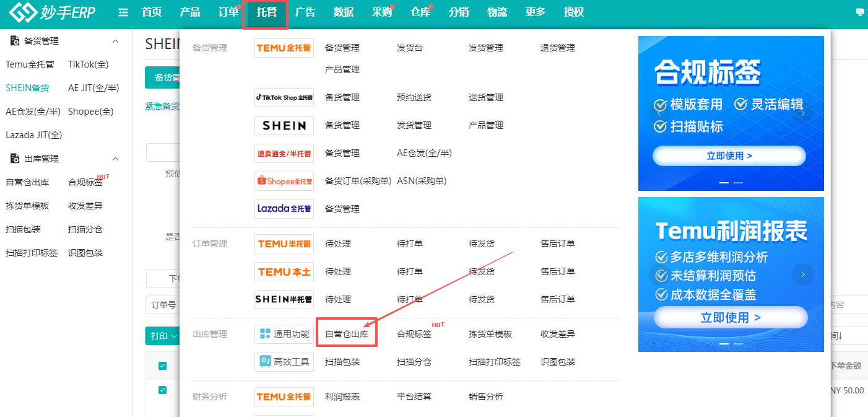Open the 物流 top menu

point(497,12)
